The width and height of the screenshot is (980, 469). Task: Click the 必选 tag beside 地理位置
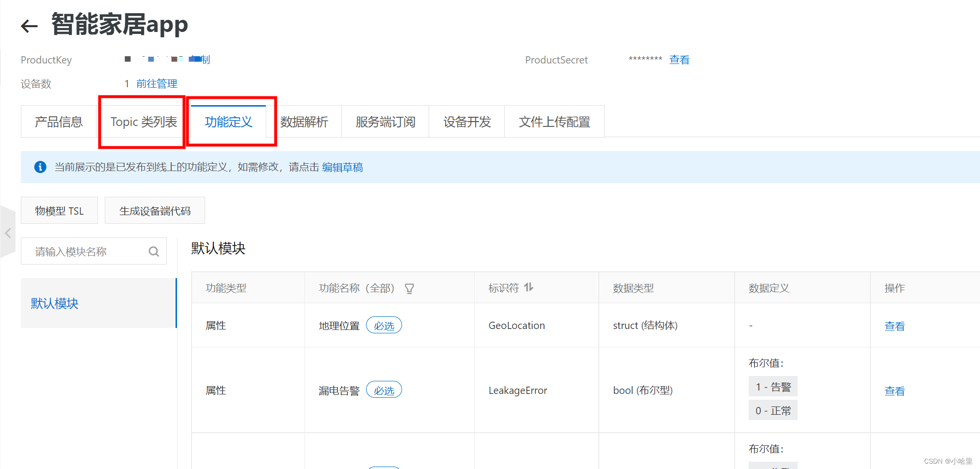pos(384,326)
